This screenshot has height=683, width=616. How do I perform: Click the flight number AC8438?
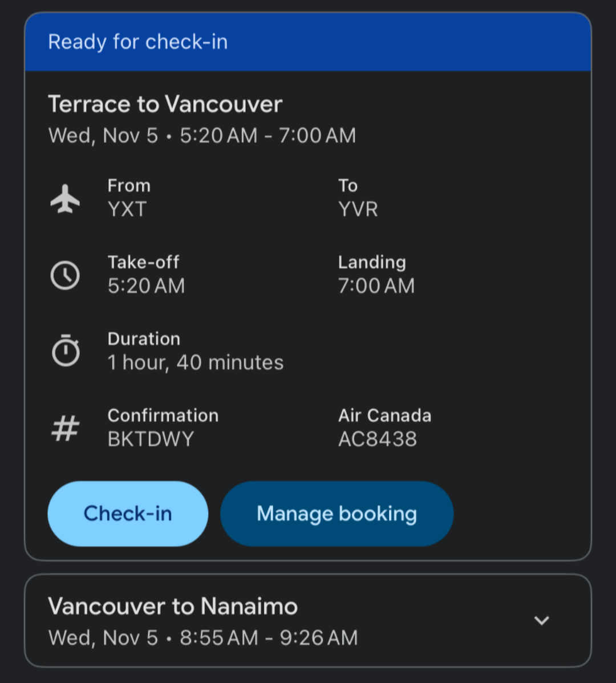(378, 439)
